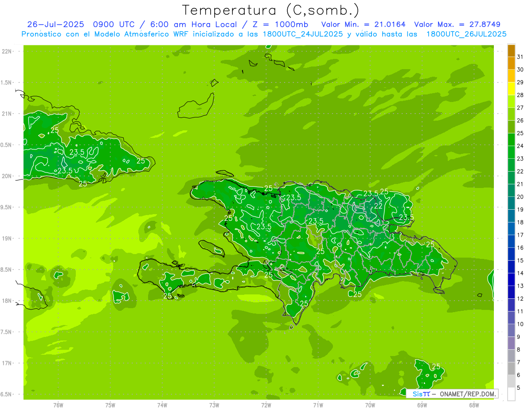532x411 pixels.
Task: Click the "0900 UTC" time text
Action: [113, 24]
